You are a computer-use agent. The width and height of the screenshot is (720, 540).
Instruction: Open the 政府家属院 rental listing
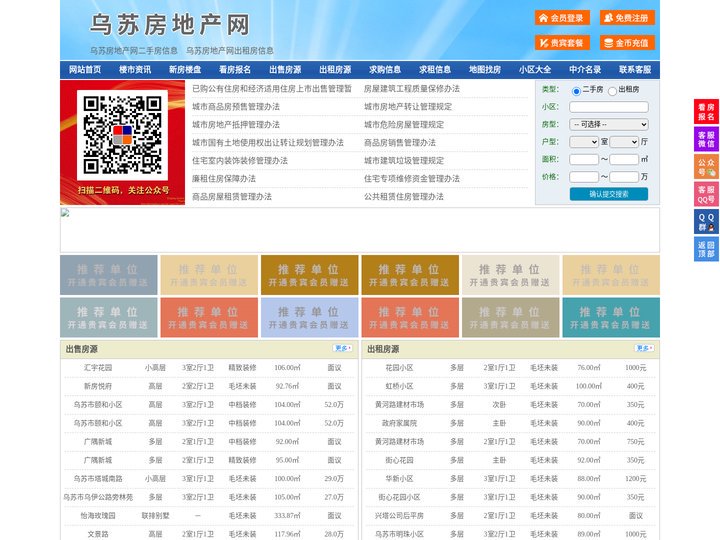[x=399, y=423]
